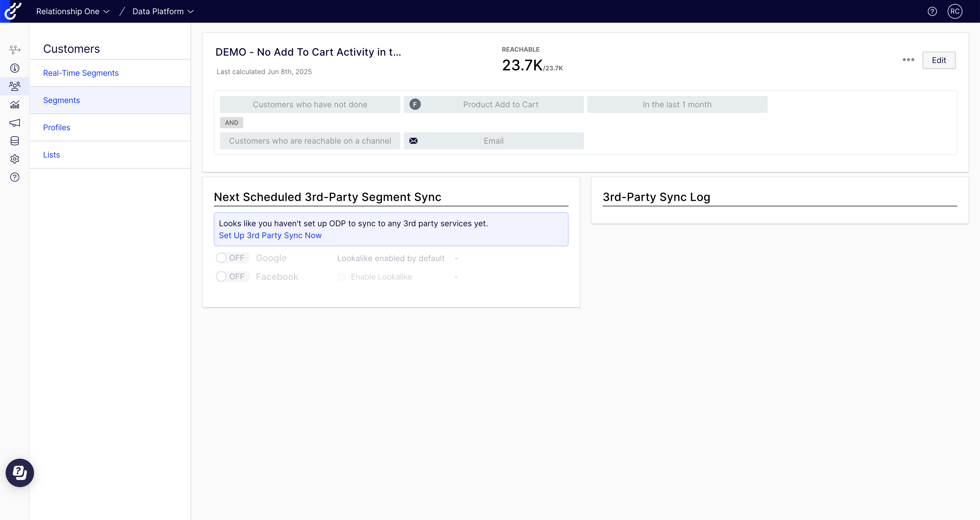
Task: Toggle the Facebook sync OFF switch
Action: pos(232,276)
